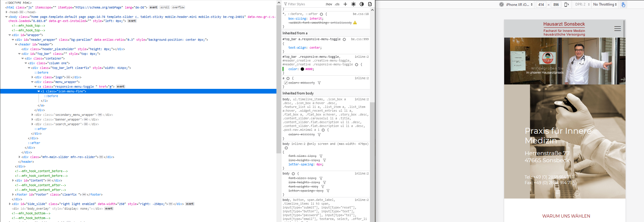Collapse the body element node
This screenshot has width=644, height=222.
pyautogui.click(x=6, y=17)
